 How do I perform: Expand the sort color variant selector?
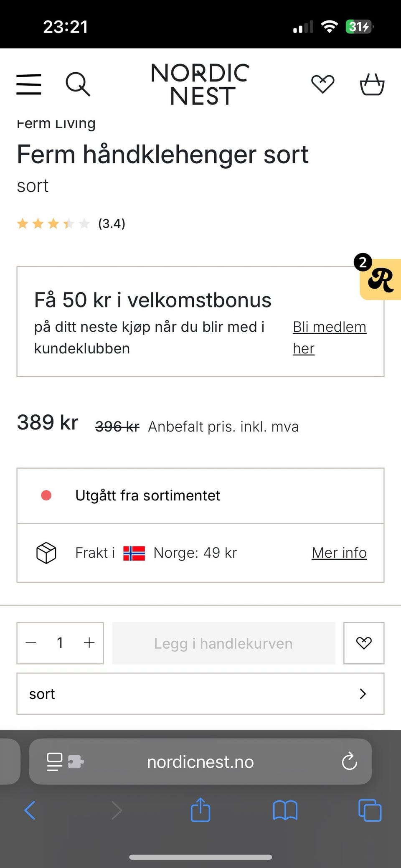(200, 694)
